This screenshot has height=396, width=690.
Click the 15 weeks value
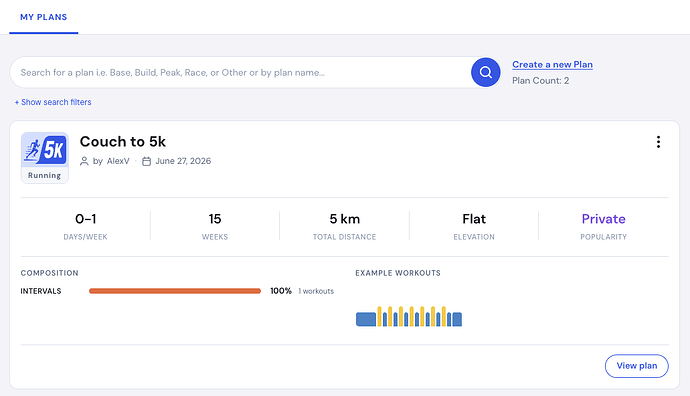215,219
